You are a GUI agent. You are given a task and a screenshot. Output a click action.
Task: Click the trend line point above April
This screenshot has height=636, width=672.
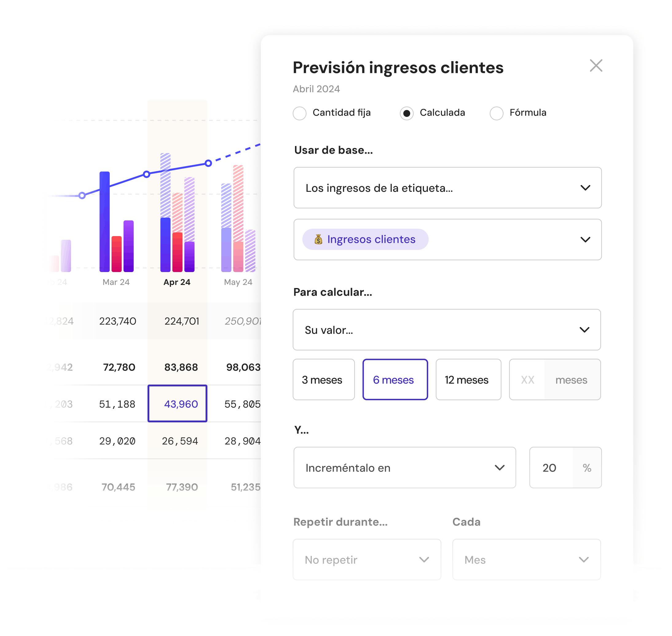point(146,174)
